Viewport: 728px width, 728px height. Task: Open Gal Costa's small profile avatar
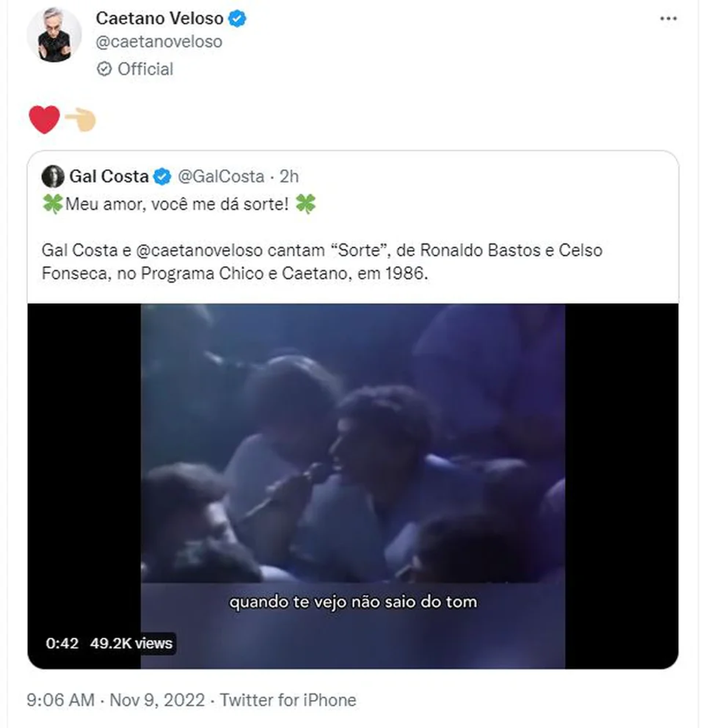tap(53, 177)
